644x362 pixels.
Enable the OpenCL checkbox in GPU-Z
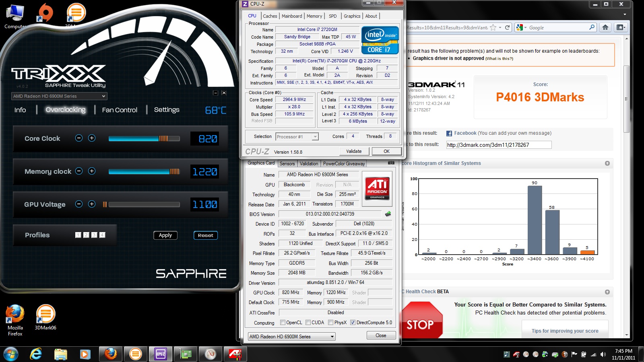point(283,323)
